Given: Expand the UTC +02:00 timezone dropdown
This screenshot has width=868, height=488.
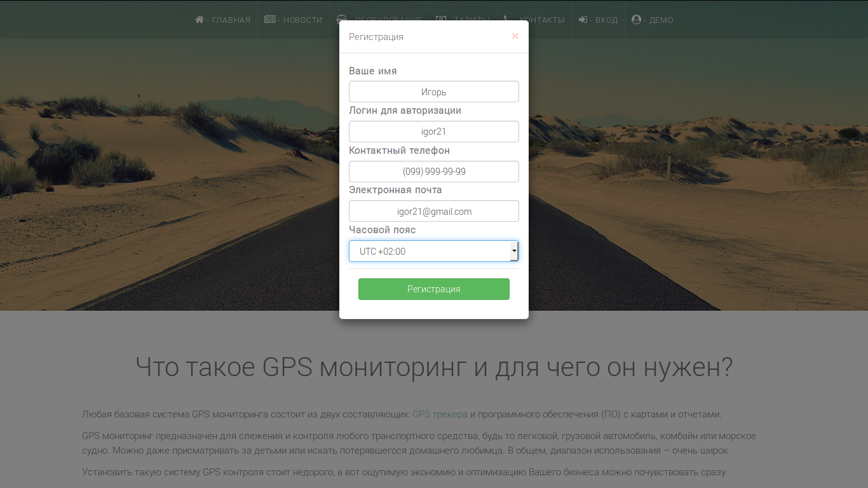Looking at the screenshot, I should [x=433, y=251].
